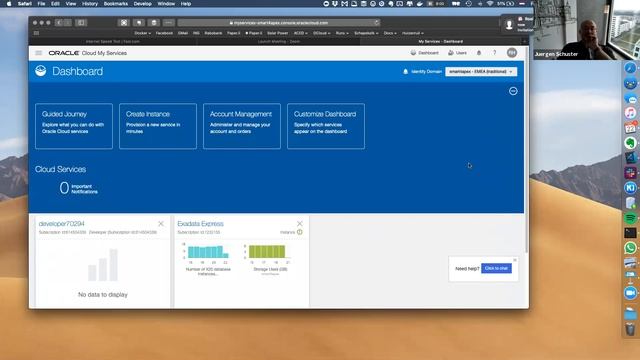
Task: Click the Click to chat button
Action: pos(496,268)
